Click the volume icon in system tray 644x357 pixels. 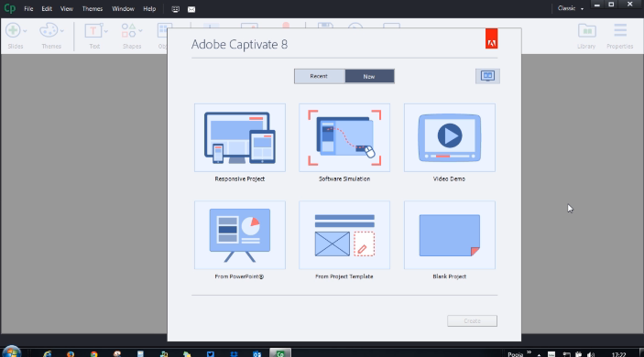point(591,354)
